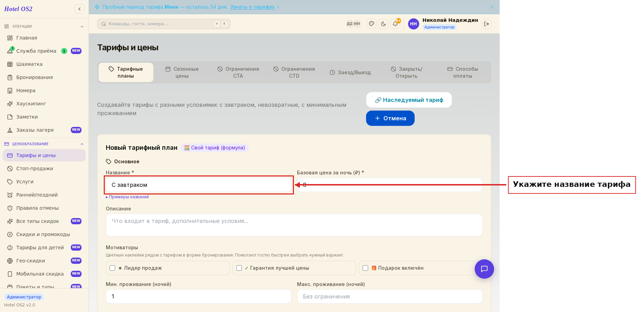Collapse the ЦЕНООБРАЗОВАНИЕ section
Image resolution: width=644 pixels, height=312 pixels.
click(44, 144)
